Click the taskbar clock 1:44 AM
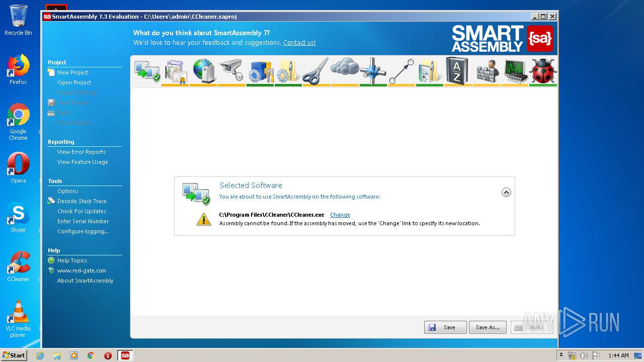Viewport: 644px width, 362px height. pos(618,355)
